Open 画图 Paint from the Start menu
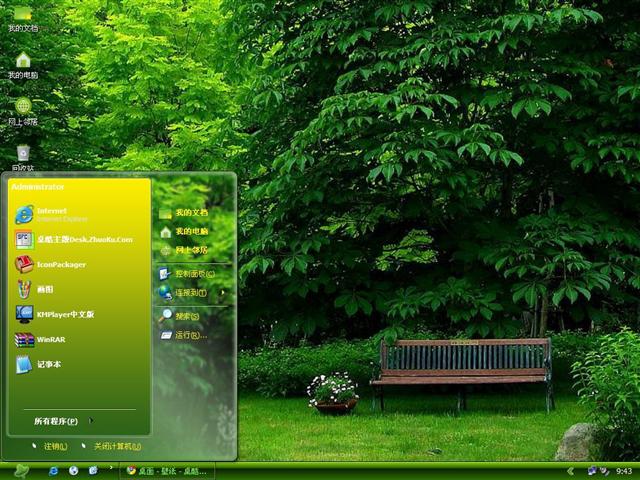 (x=34, y=289)
